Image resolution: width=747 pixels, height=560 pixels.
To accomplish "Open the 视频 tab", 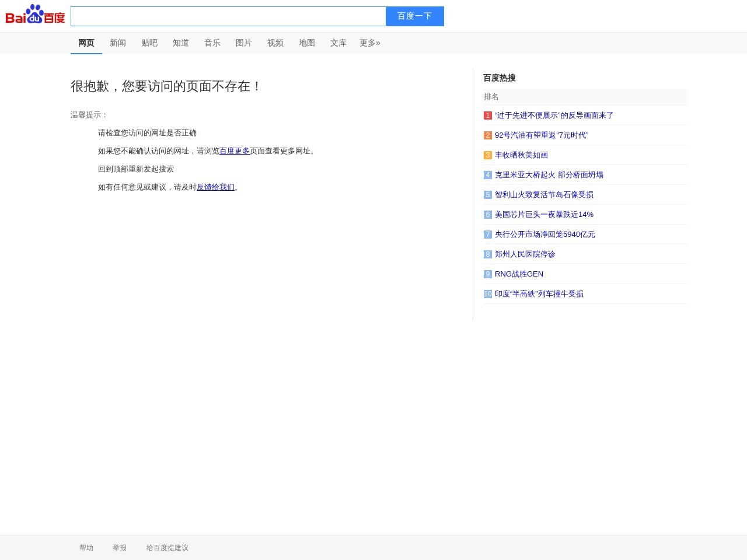I will point(275,43).
